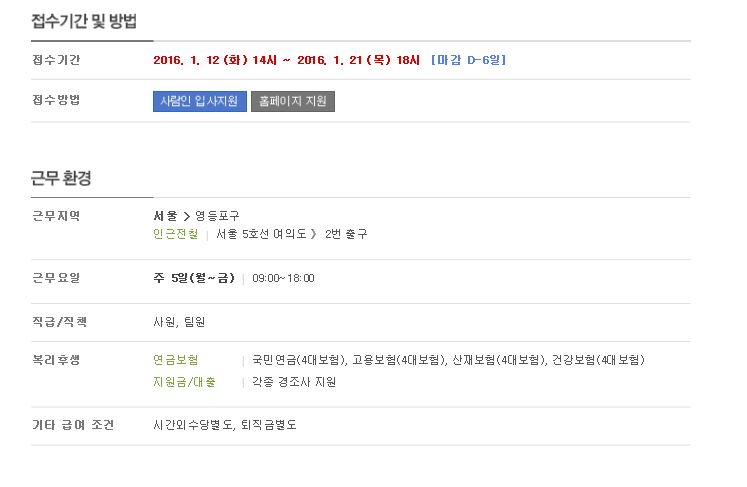Click the green 지원금/대출 category label
747x487 pixels.
pos(184,382)
